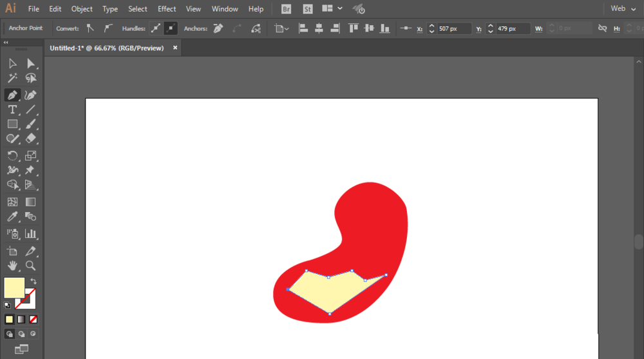644x359 pixels.
Task: Pick the Direct Selection tool
Action: coord(30,63)
